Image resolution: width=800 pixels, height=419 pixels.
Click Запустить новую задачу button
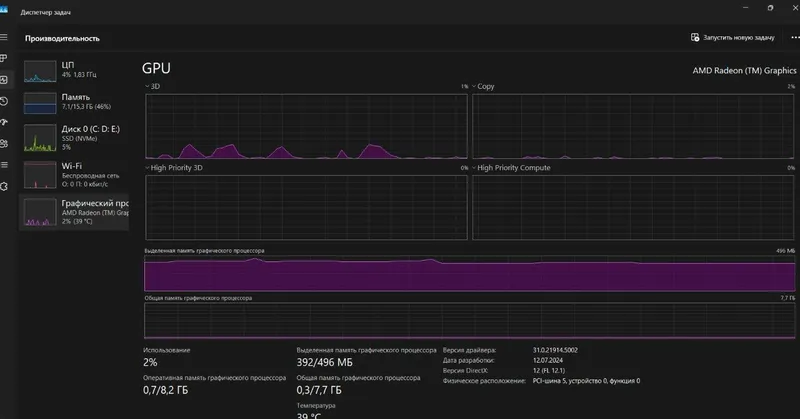(x=733, y=37)
